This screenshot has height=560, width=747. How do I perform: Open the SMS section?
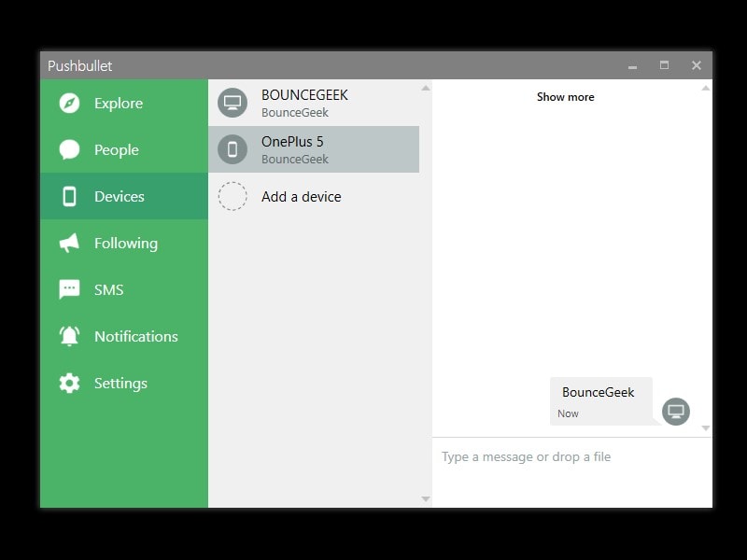click(124, 289)
